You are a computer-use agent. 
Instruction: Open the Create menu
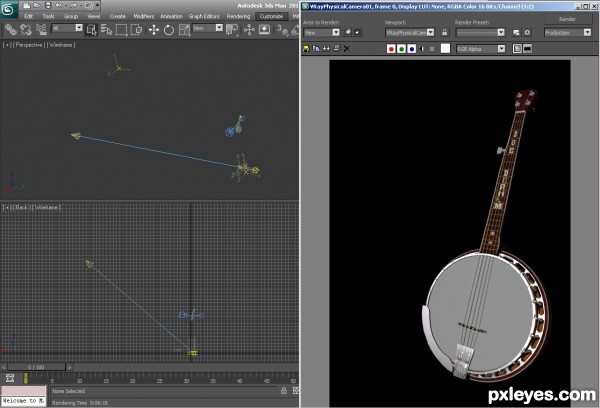point(117,16)
